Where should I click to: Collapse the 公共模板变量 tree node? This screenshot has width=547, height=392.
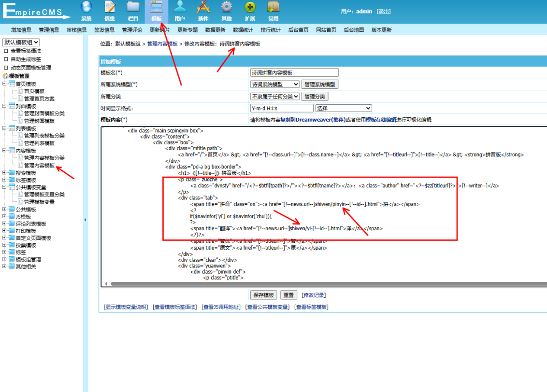click(x=4, y=187)
